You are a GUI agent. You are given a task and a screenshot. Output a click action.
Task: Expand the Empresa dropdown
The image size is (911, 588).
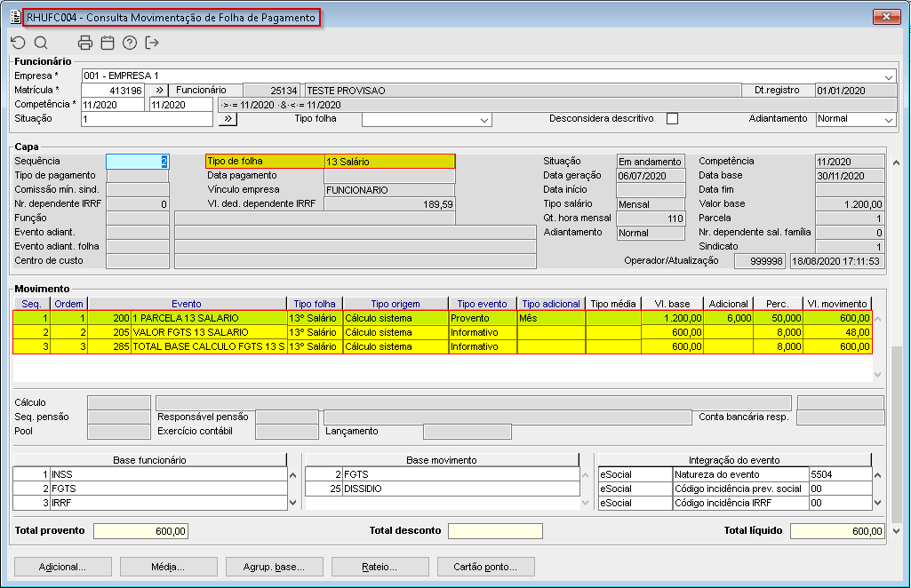coord(889,76)
